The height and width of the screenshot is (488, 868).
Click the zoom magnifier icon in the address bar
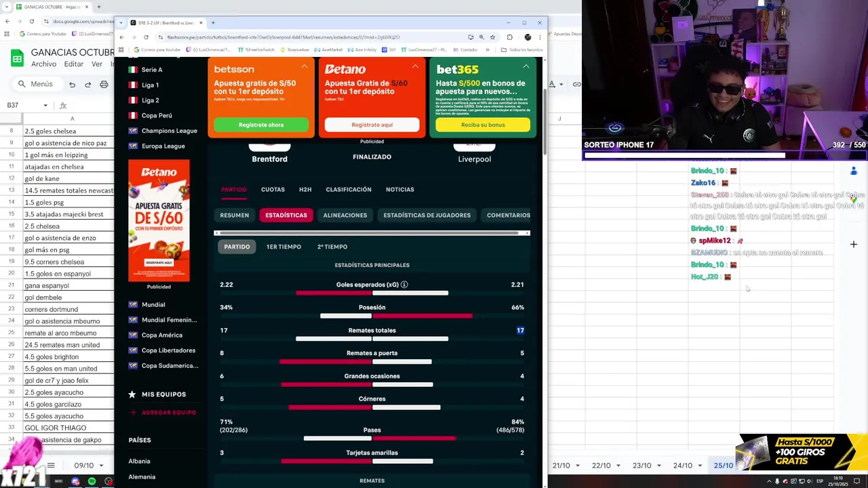481,37
